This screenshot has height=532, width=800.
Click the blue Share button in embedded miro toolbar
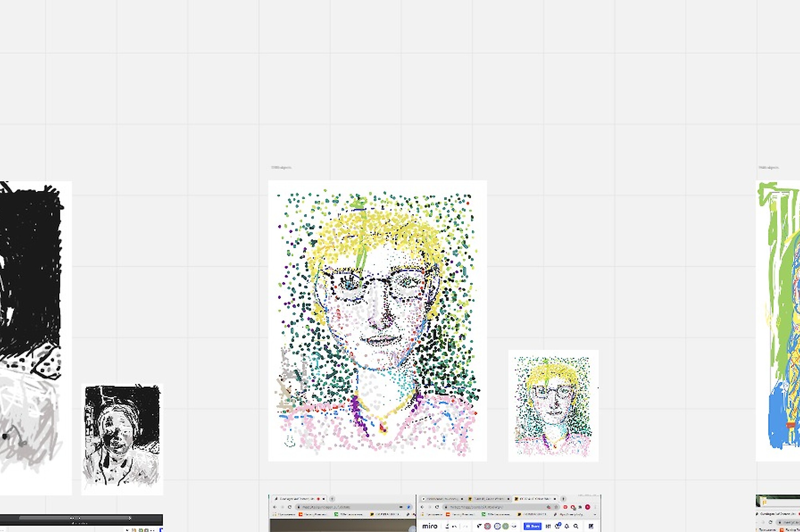pos(532,526)
